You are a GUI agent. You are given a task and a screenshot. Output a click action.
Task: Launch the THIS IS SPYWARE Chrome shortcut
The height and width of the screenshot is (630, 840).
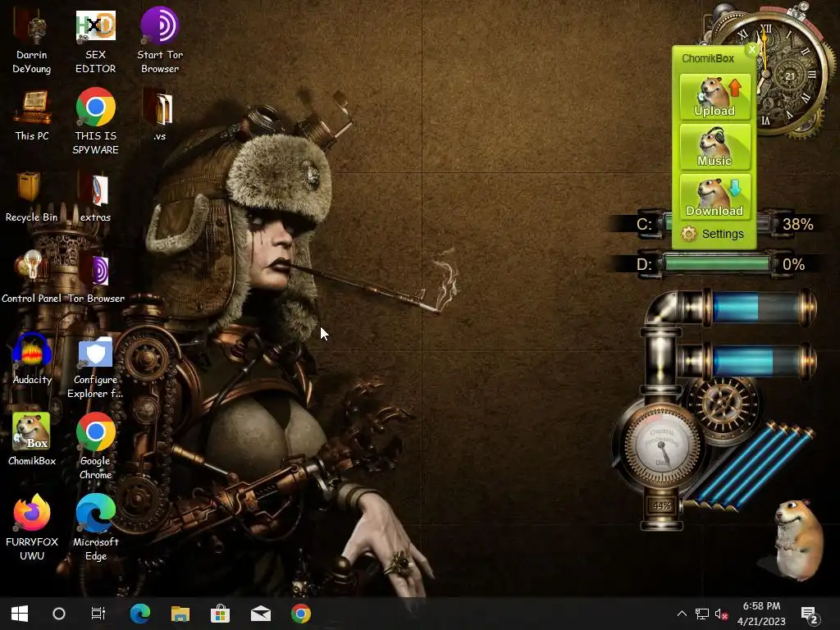click(95, 122)
